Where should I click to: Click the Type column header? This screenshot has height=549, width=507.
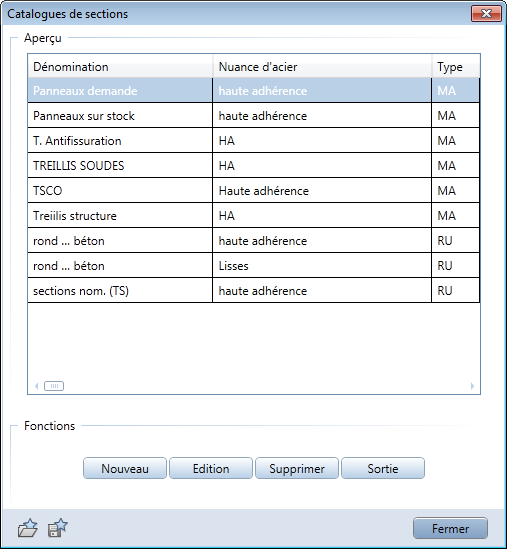pyautogui.click(x=456, y=67)
